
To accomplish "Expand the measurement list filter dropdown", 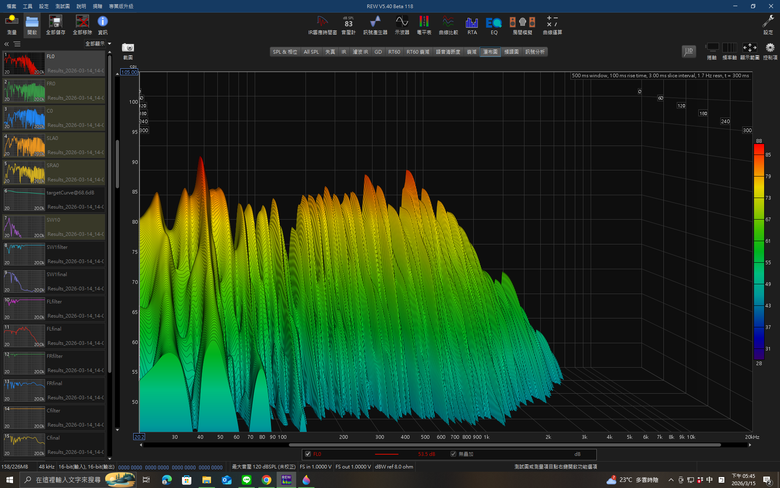I will [95, 44].
